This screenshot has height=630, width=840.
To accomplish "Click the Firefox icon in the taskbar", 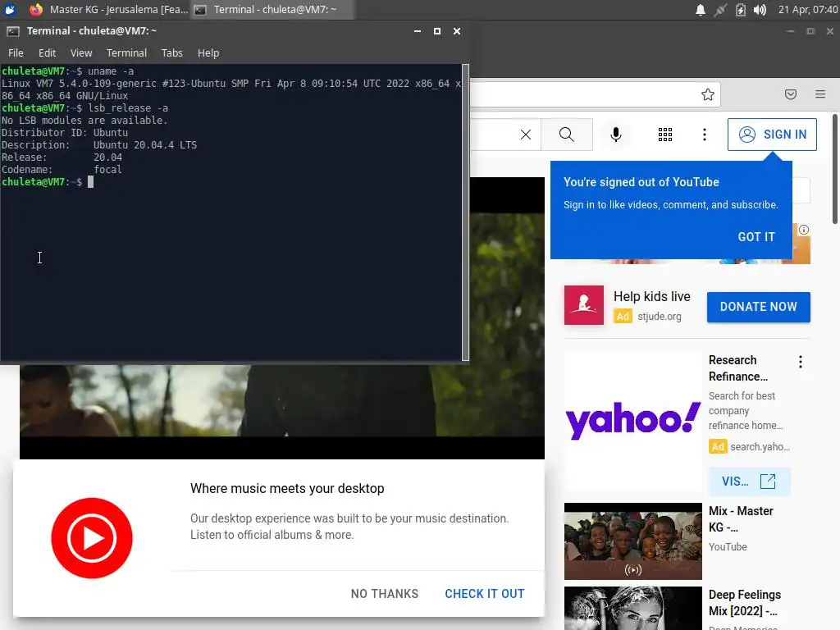I will coord(36,9).
